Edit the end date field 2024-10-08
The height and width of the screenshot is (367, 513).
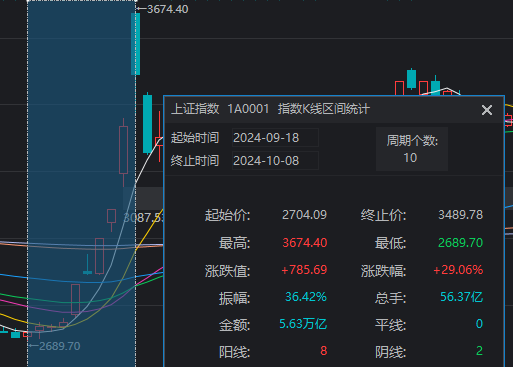275,161
